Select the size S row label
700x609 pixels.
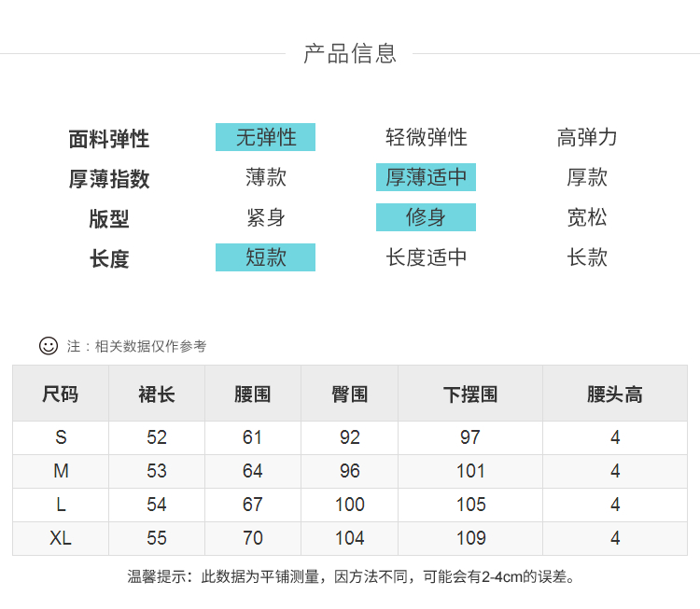tap(61, 437)
